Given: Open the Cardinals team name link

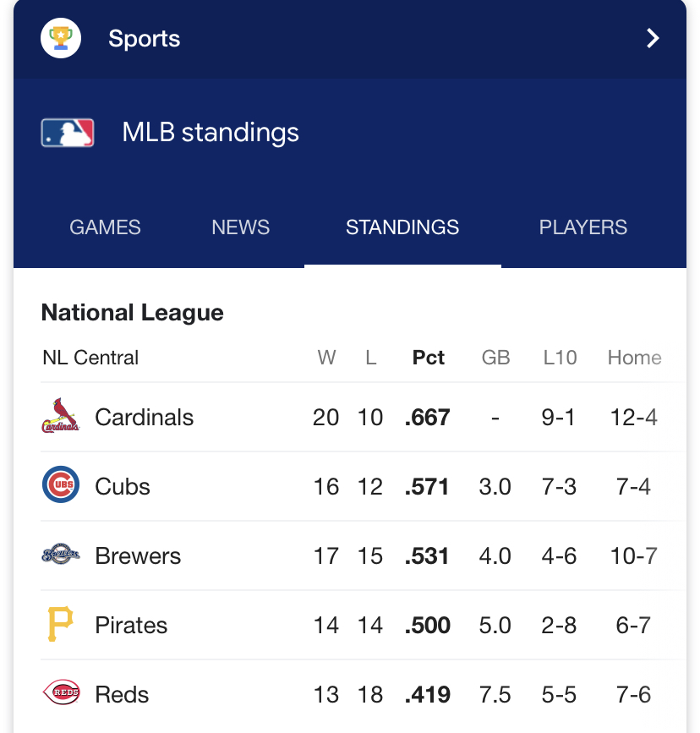Looking at the screenshot, I should (144, 417).
